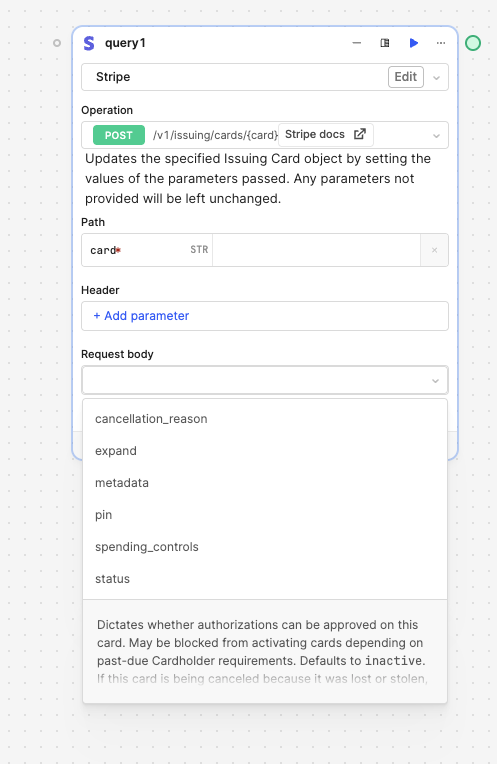Click + Add parameter under Header

(141, 316)
